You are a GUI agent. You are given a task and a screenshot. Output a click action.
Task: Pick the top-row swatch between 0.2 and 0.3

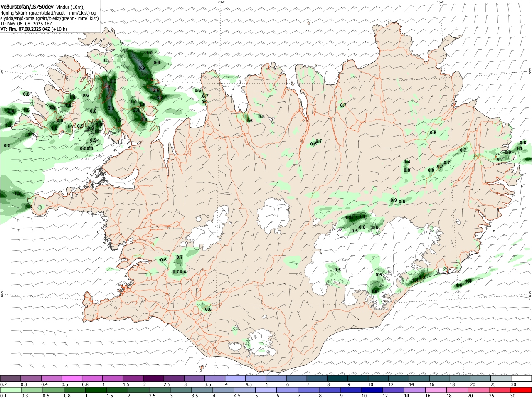(x=11, y=378)
